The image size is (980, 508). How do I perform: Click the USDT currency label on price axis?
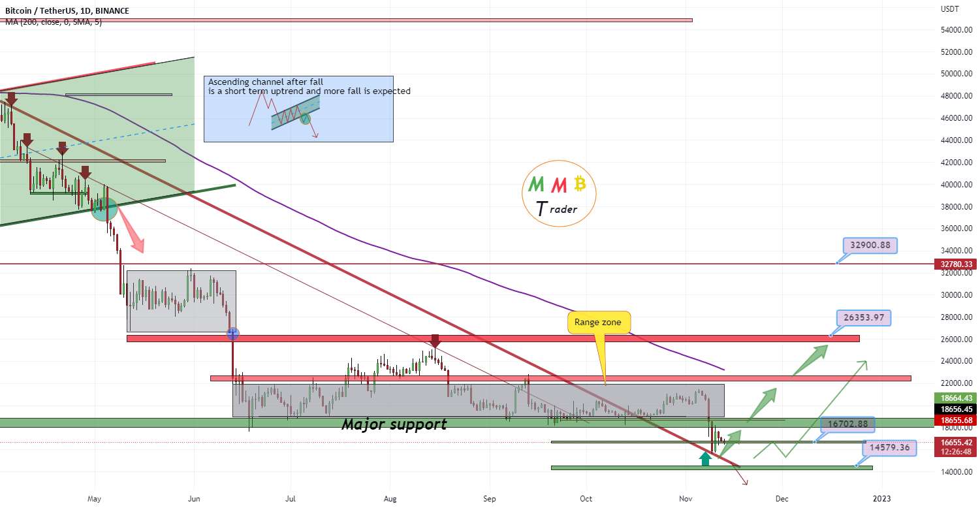950,9
